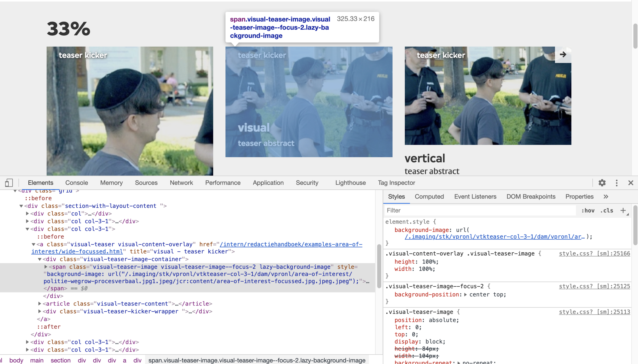Image resolution: width=638 pixels, height=364 pixels.
Task: Select 'section' in the DOM breadcrumb bar
Action: pos(60,360)
